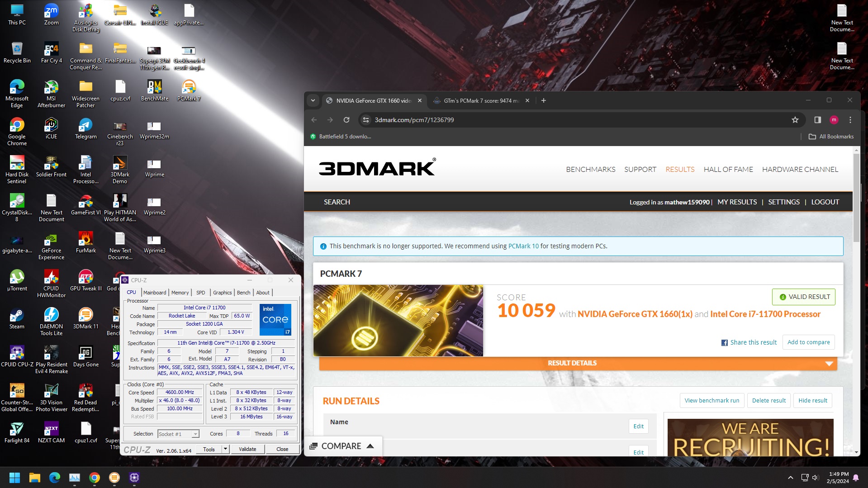Expand the COMPARE panel
The image size is (868, 488).
(342, 446)
